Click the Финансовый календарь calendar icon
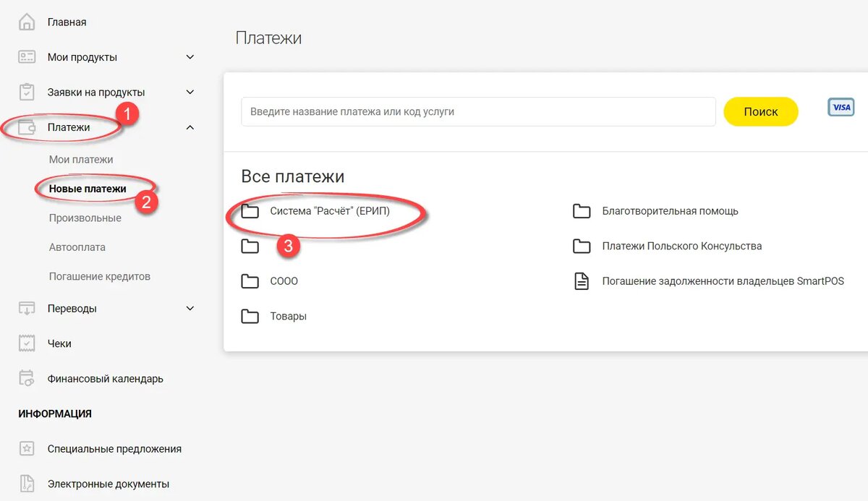This screenshot has width=868, height=501. (27, 378)
